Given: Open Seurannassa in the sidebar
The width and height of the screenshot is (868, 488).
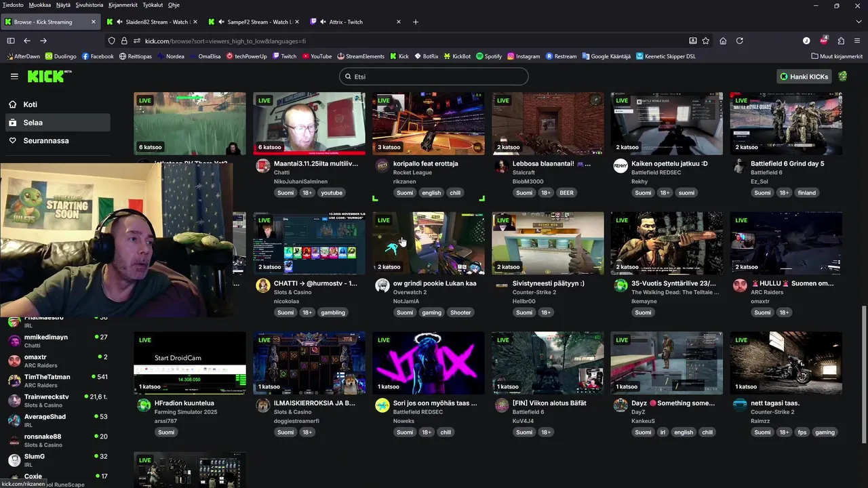Looking at the screenshot, I should click(58, 140).
